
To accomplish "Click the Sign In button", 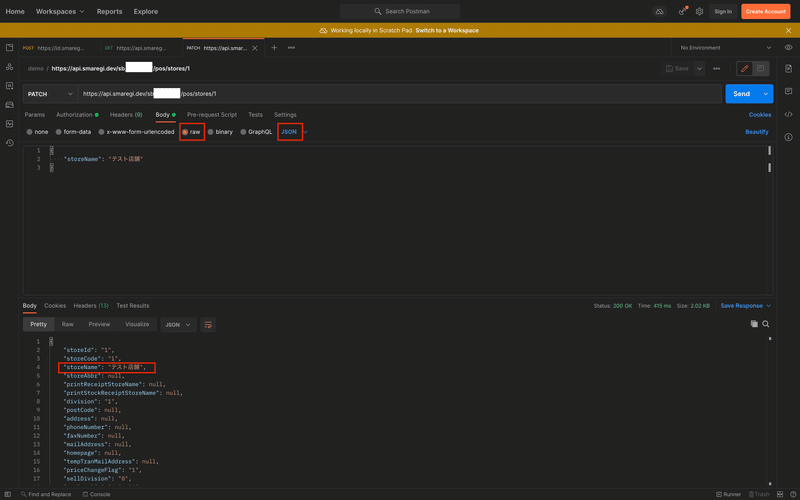I will 723,11.
